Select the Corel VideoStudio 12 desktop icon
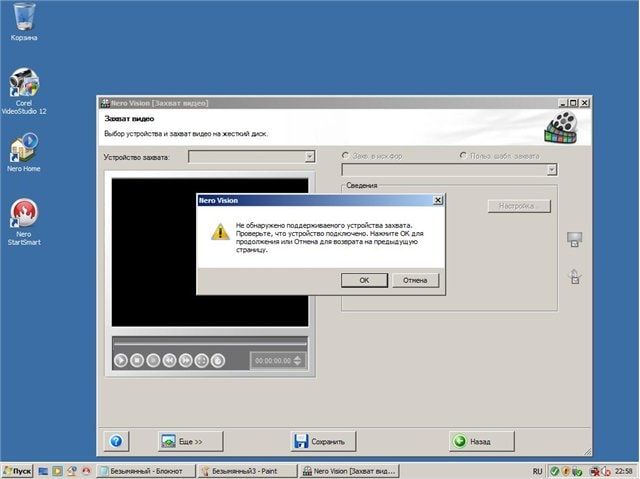The height and width of the screenshot is (479, 640). tap(24, 91)
